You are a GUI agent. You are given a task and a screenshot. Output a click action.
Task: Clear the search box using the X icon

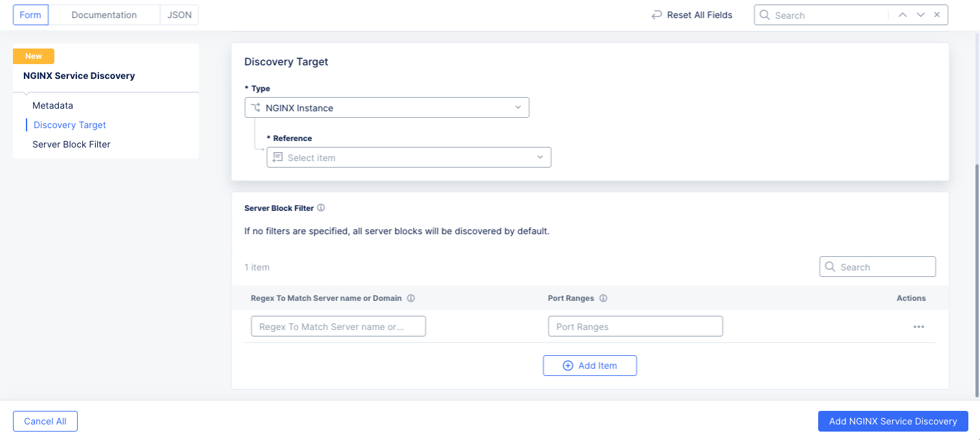[937, 14]
